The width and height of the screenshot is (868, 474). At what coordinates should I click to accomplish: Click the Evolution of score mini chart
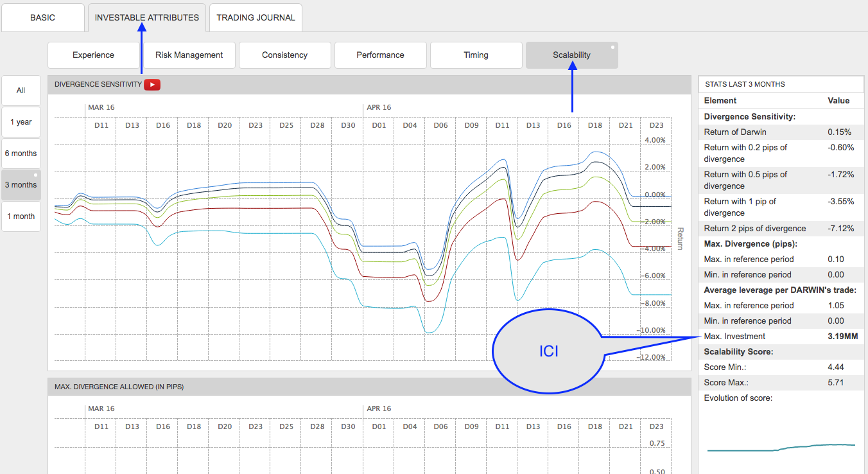[x=781, y=447]
